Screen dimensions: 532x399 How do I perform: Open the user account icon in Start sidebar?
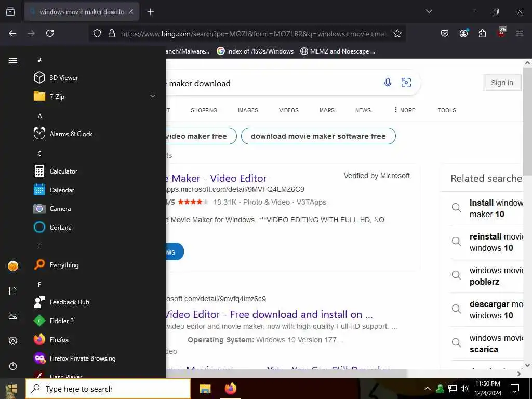click(13, 266)
